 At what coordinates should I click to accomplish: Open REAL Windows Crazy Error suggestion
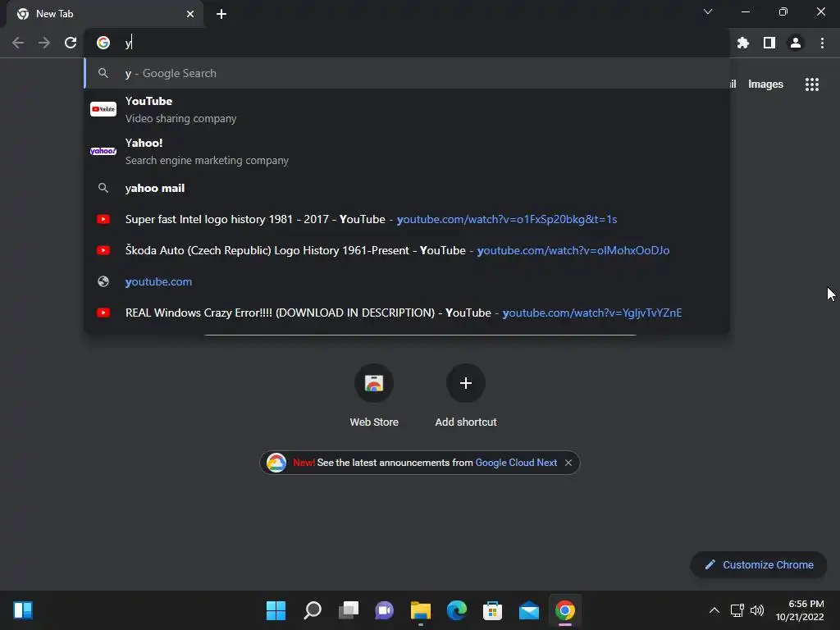coord(407,313)
